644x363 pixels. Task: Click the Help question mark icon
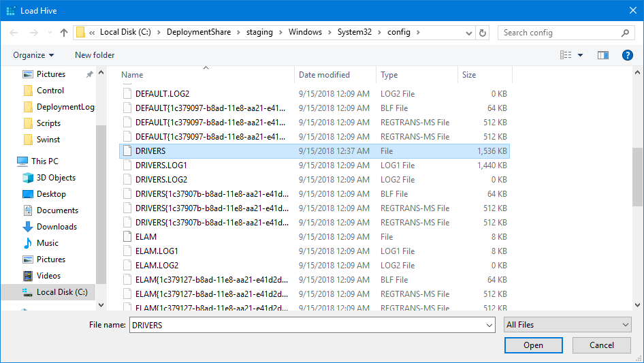(x=627, y=55)
